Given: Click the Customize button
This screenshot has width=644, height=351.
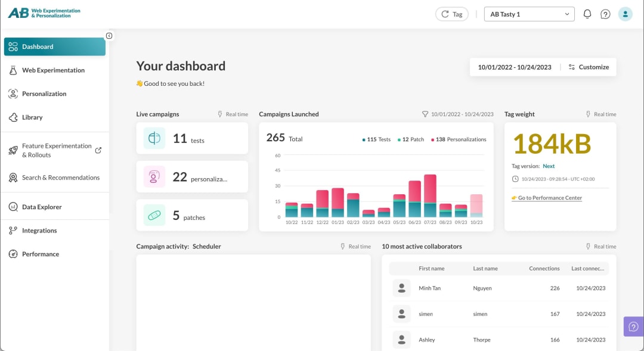Looking at the screenshot, I should 589,67.
